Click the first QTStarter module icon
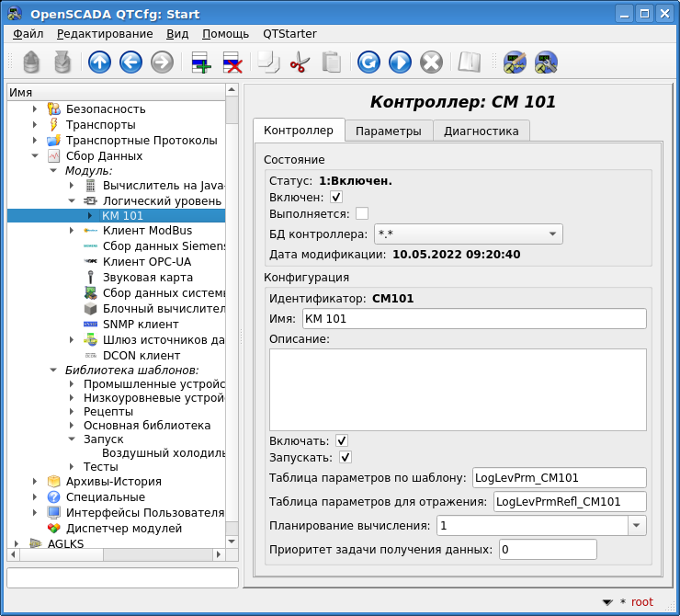Image resolution: width=680 pixels, height=616 pixels. click(x=515, y=62)
